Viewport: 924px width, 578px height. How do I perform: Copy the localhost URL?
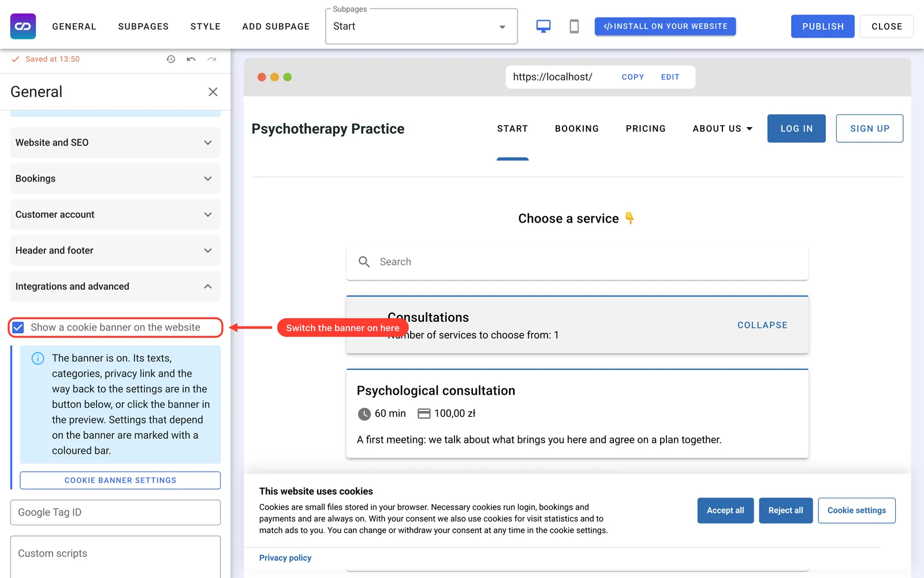click(x=632, y=77)
